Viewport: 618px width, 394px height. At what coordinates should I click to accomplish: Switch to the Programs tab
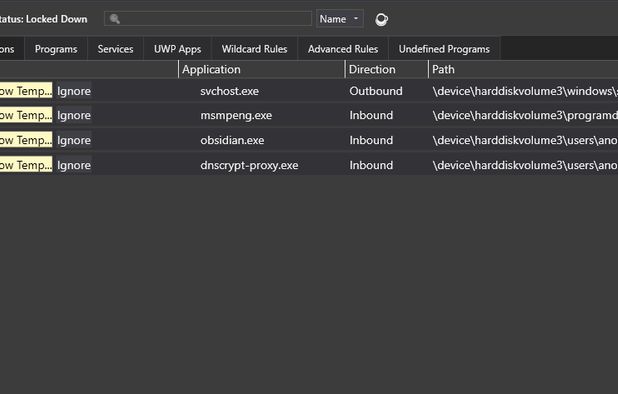56,49
